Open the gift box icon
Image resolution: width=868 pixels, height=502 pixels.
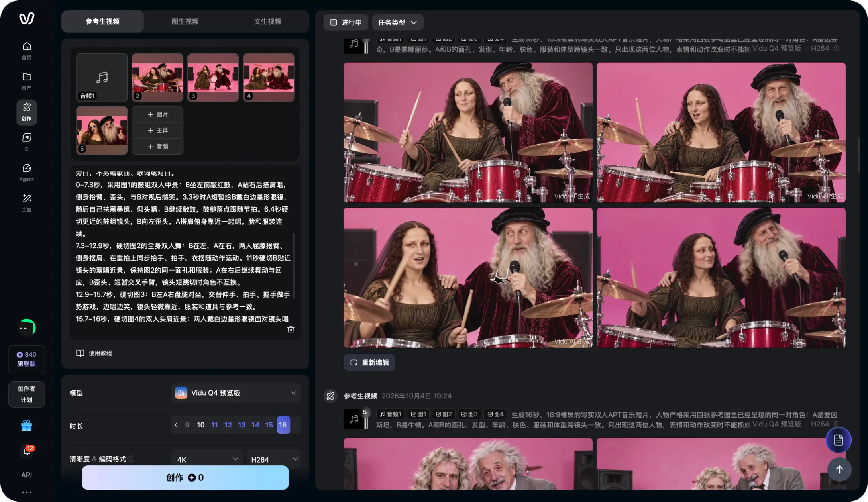(27, 426)
